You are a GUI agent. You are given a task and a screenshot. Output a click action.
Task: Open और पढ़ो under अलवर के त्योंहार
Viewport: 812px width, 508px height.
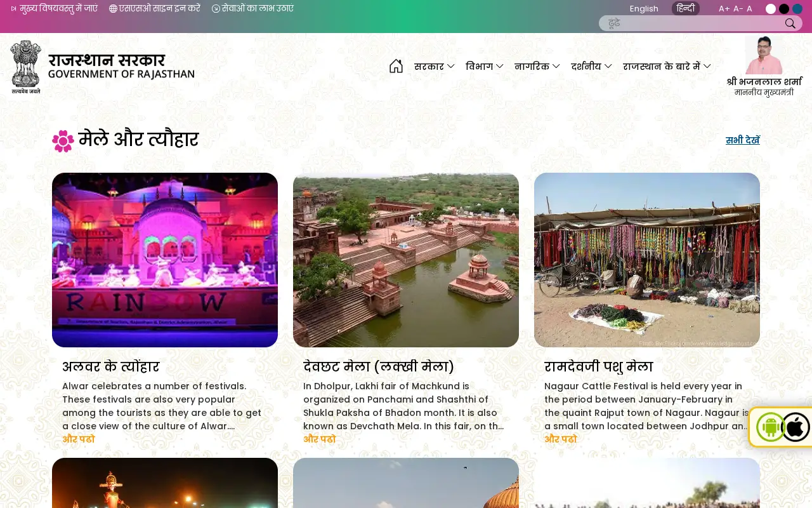(x=78, y=439)
